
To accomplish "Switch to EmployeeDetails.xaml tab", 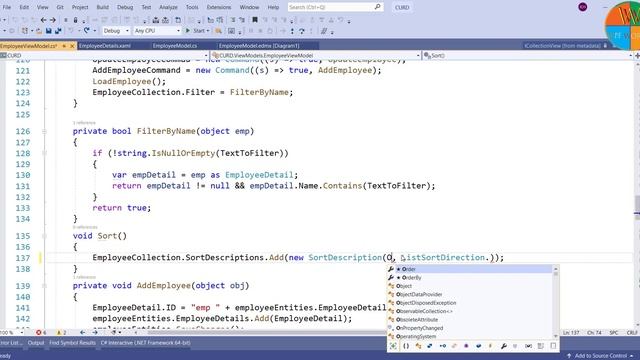I will (x=105, y=46).
